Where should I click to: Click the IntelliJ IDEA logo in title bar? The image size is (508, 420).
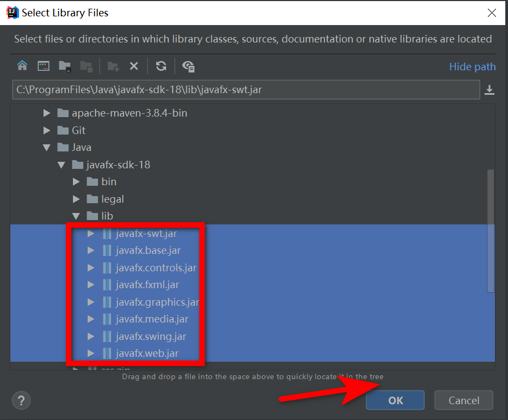[x=13, y=13]
